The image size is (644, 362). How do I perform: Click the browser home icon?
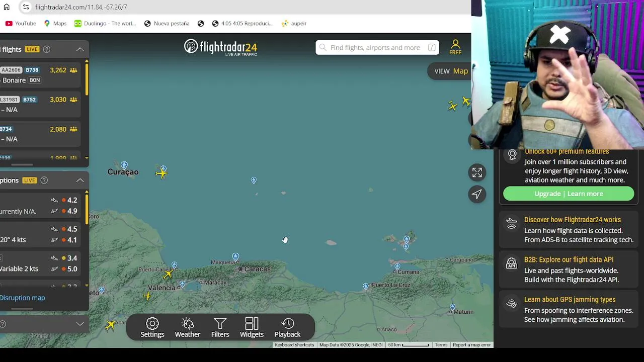(x=7, y=7)
